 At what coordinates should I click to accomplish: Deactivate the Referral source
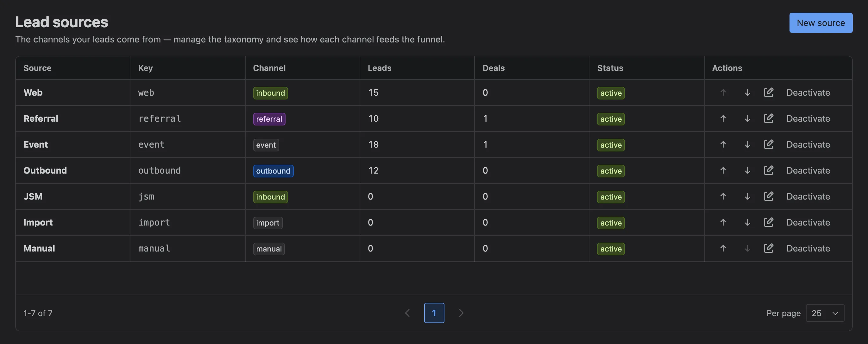(x=808, y=118)
